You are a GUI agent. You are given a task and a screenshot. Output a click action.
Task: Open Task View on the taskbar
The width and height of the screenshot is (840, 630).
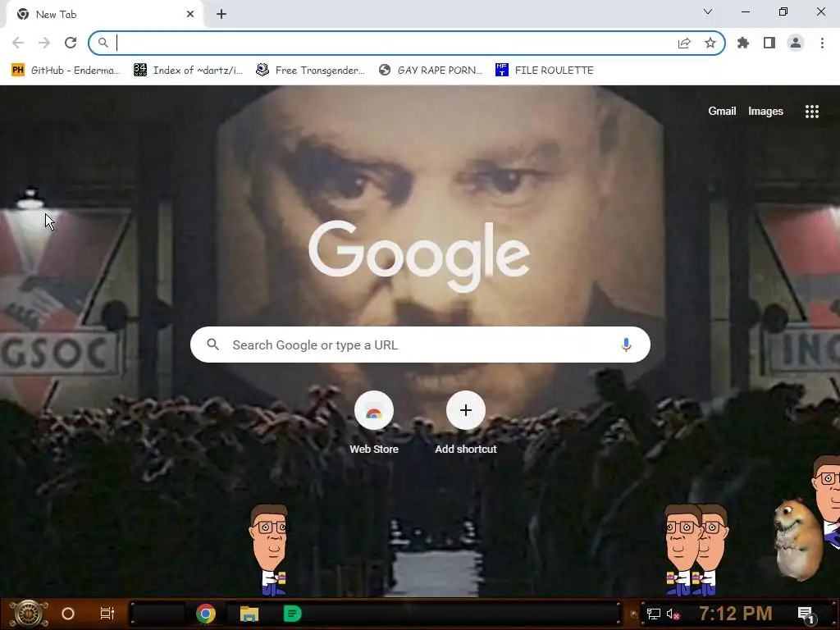click(x=107, y=614)
